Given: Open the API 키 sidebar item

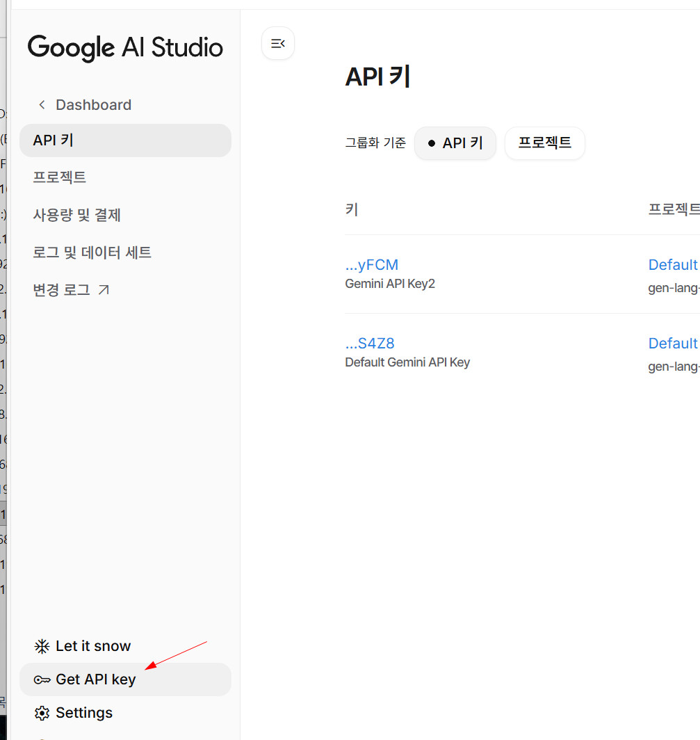Looking at the screenshot, I should tap(125, 140).
